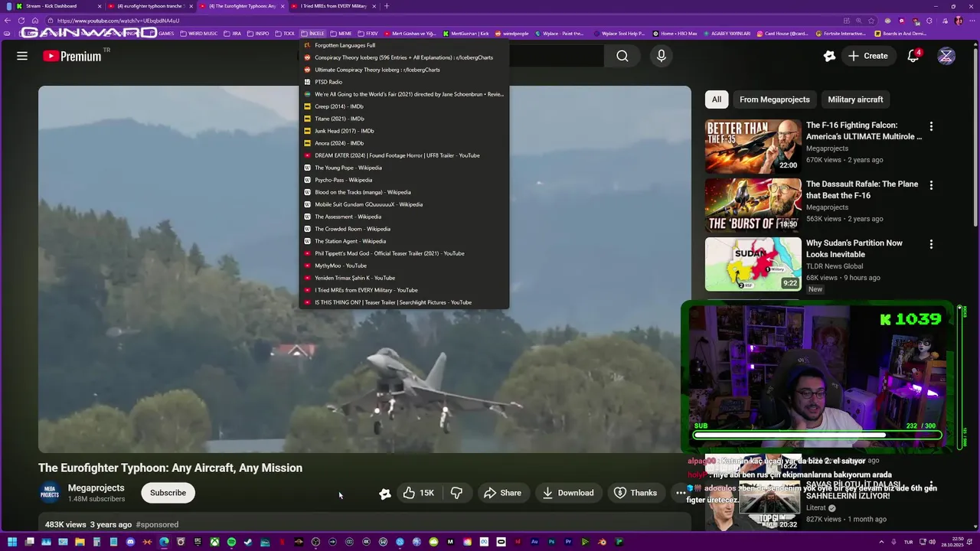
Task: Click the sparkle icon left of like
Action: pos(385,494)
